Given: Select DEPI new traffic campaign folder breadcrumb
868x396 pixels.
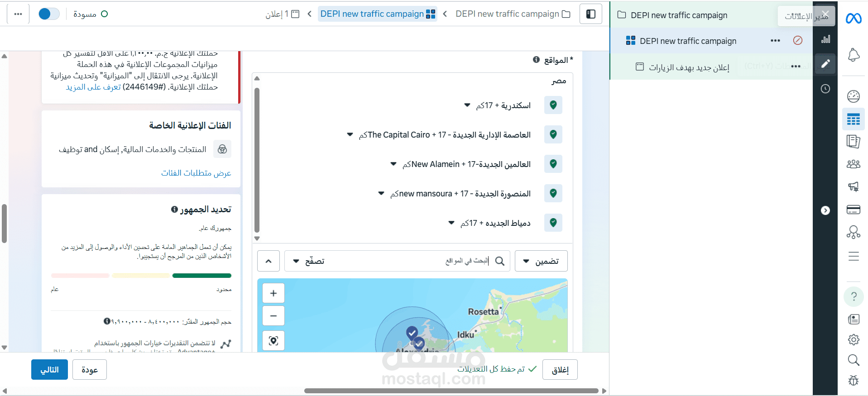Looking at the screenshot, I should click(x=513, y=14).
